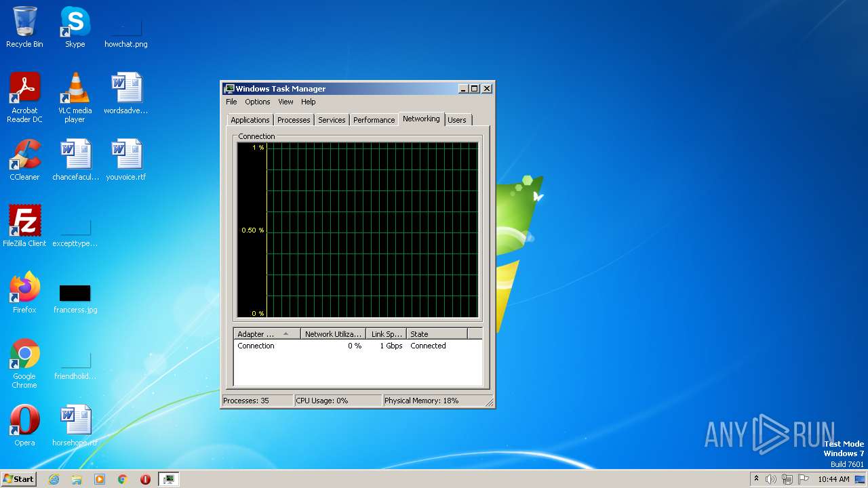Switch to the Applications tab

(250, 120)
